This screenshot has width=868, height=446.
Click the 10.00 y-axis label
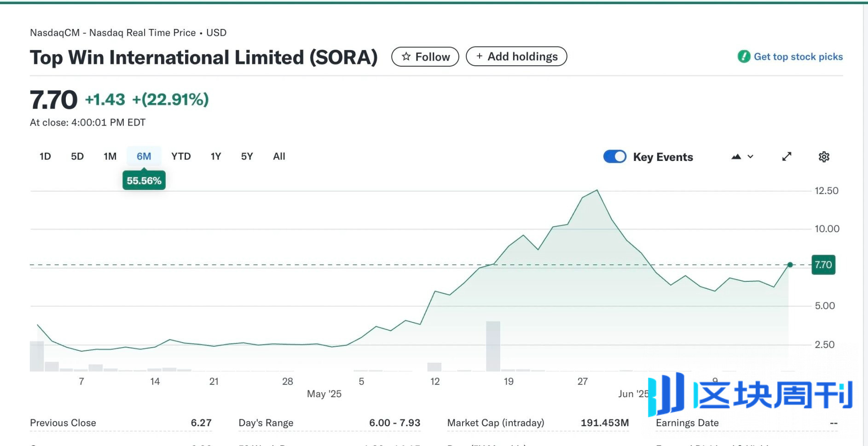[827, 229]
